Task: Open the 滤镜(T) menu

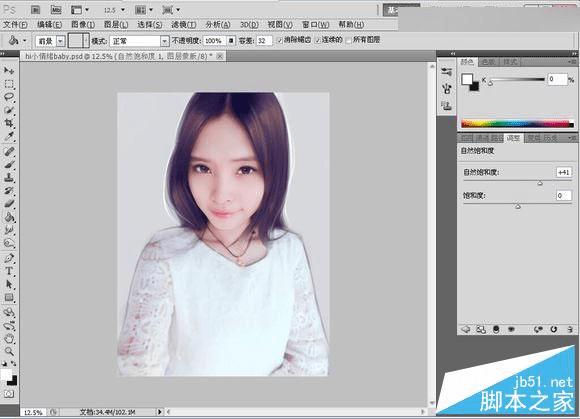Action: [x=184, y=25]
